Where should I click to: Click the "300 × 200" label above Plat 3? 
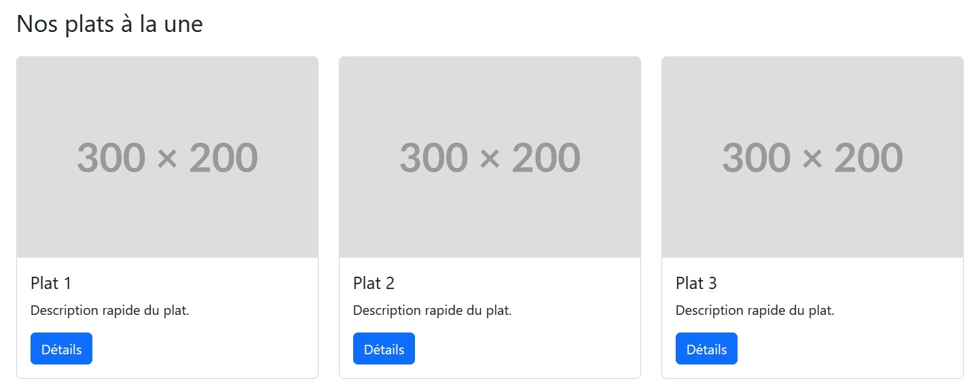(x=812, y=158)
